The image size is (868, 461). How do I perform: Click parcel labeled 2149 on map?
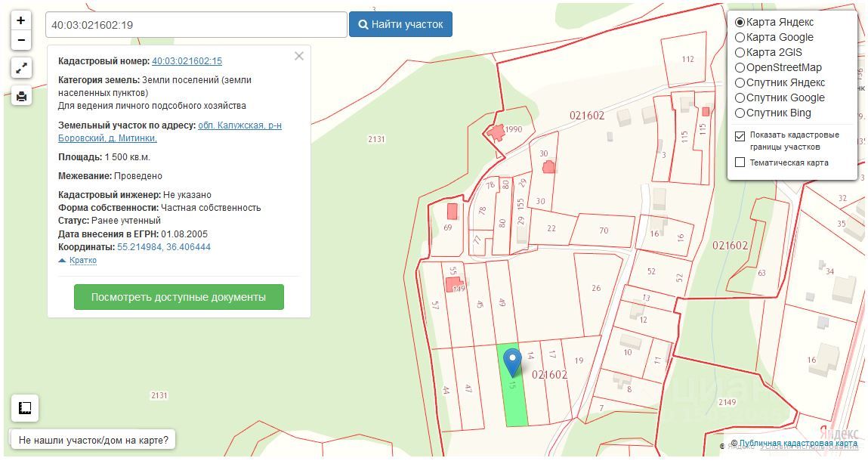click(x=727, y=402)
